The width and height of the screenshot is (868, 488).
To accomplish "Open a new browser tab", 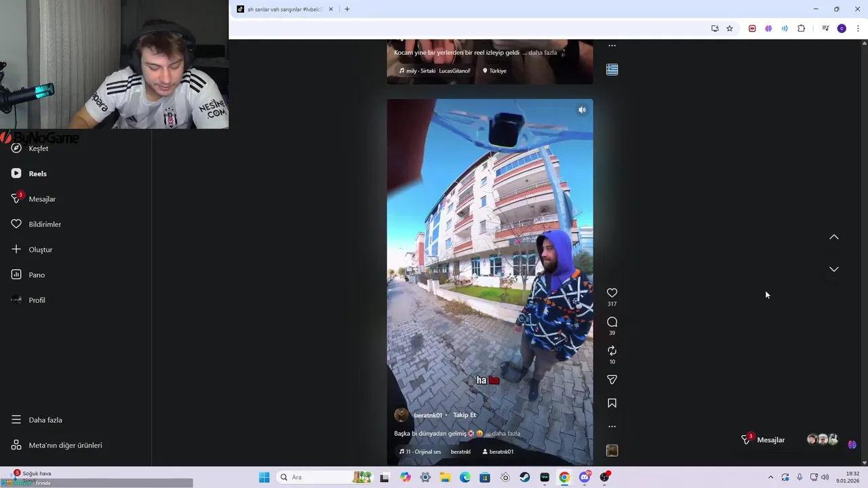I will tap(347, 9).
